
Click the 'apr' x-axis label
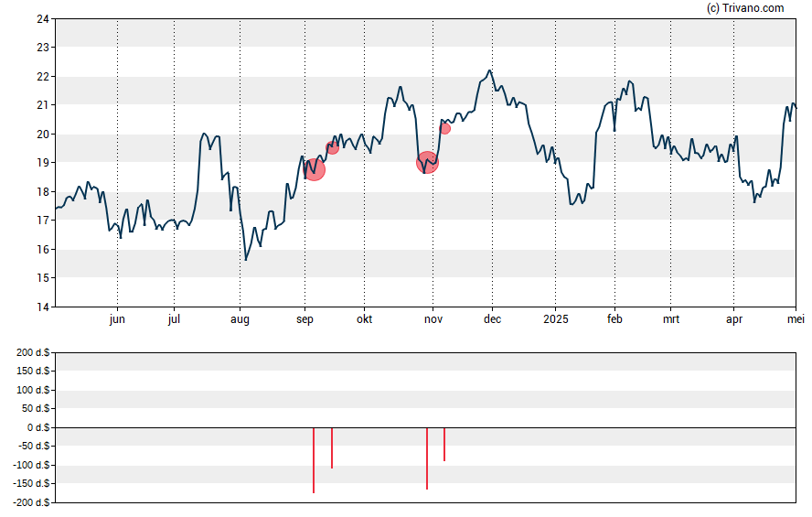[733, 319]
